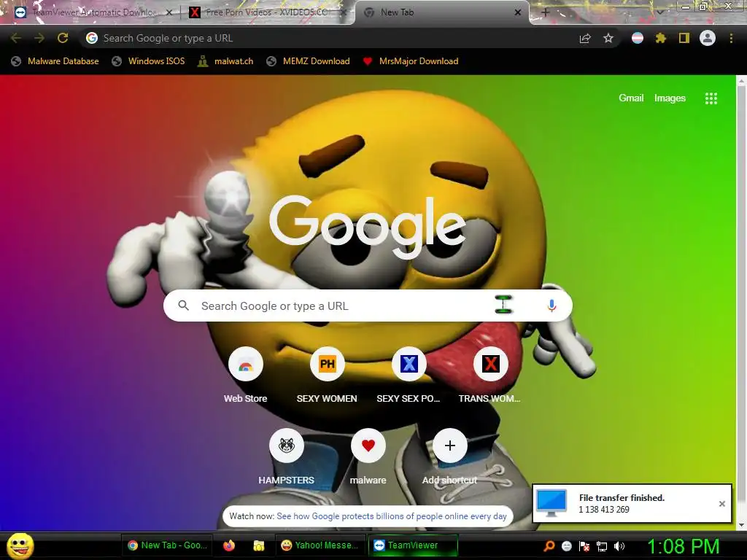The height and width of the screenshot is (560, 747).
Task: Click the 1:08 PM clock
Action: [683, 546]
